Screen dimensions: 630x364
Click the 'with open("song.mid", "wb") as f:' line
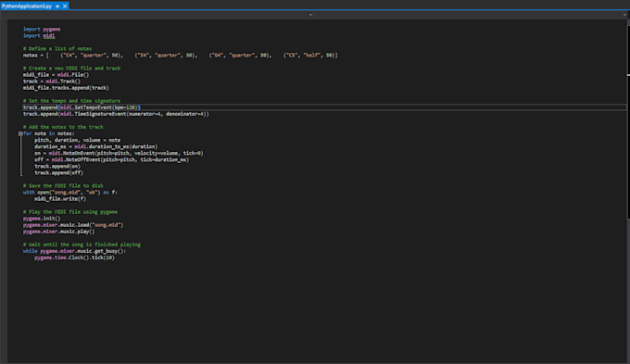pyautogui.click(x=70, y=193)
